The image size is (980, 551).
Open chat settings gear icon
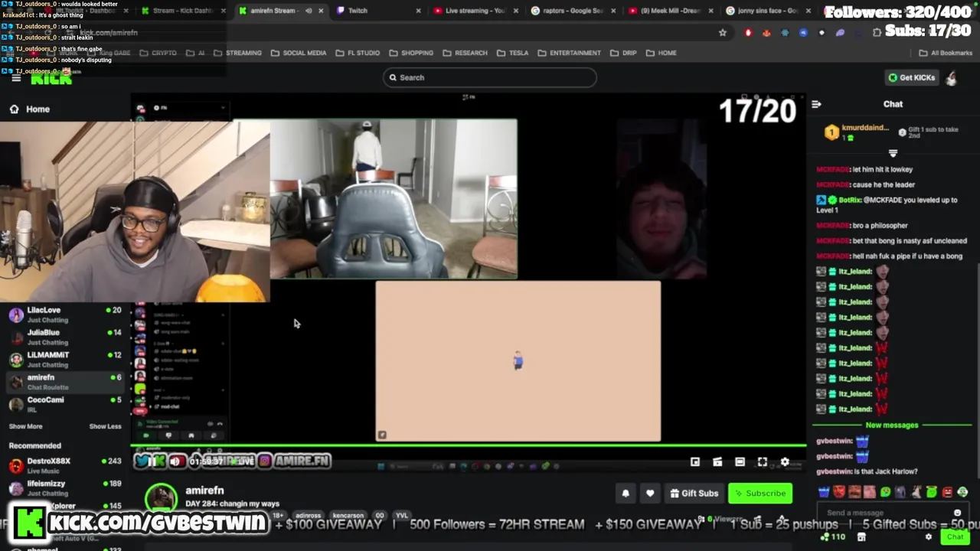click(929, 537)
